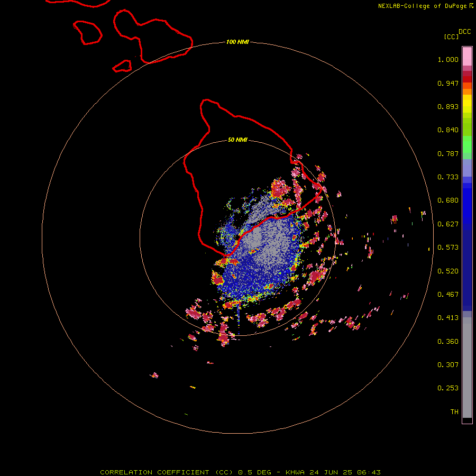Click the 0.680 scale value
Screen dimensions: 476x476
[448, 200]
